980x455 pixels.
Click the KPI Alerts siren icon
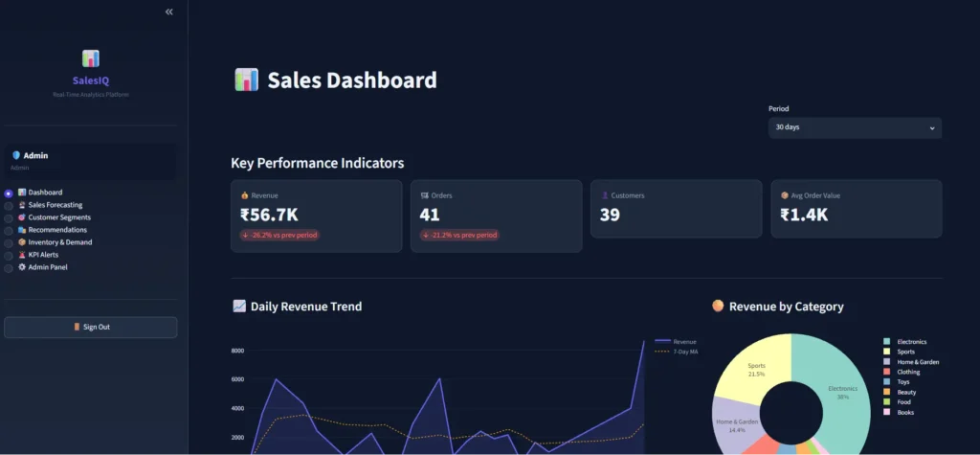pyautogui.click(x=22, y=255)
